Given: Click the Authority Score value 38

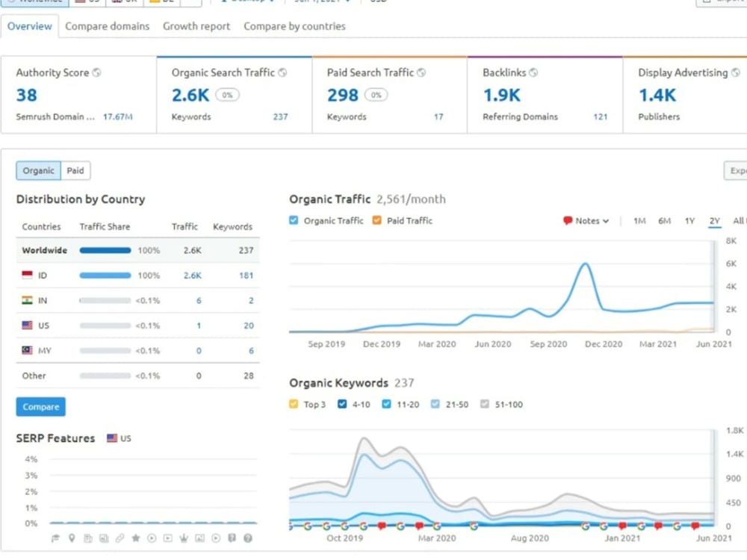Looking at the screenshot, I should (x=27, y=96).
